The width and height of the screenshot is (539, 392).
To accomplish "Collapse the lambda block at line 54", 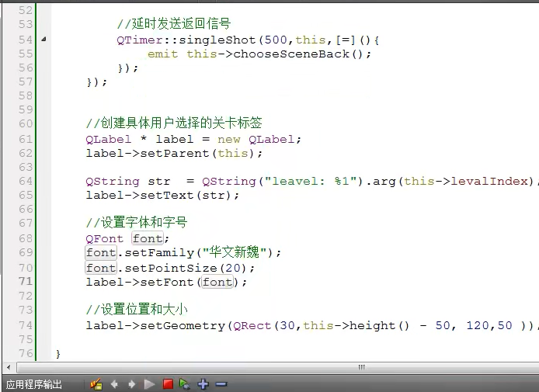I will tap(43, 39).
